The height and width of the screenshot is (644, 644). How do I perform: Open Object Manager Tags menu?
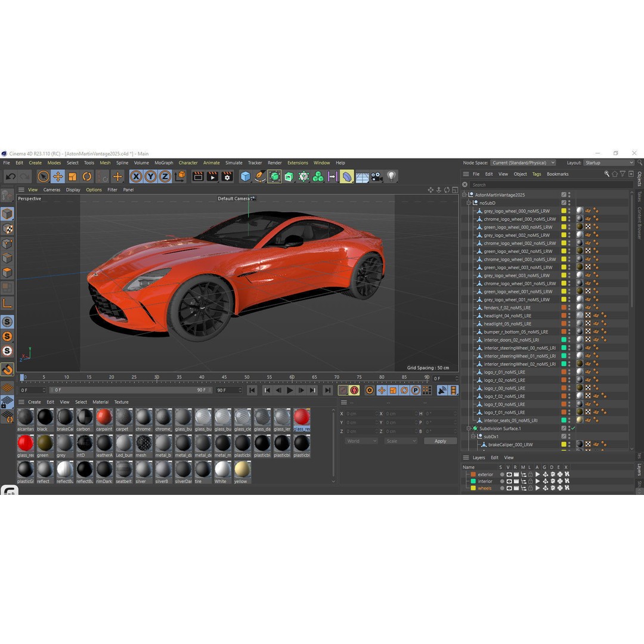537,174
